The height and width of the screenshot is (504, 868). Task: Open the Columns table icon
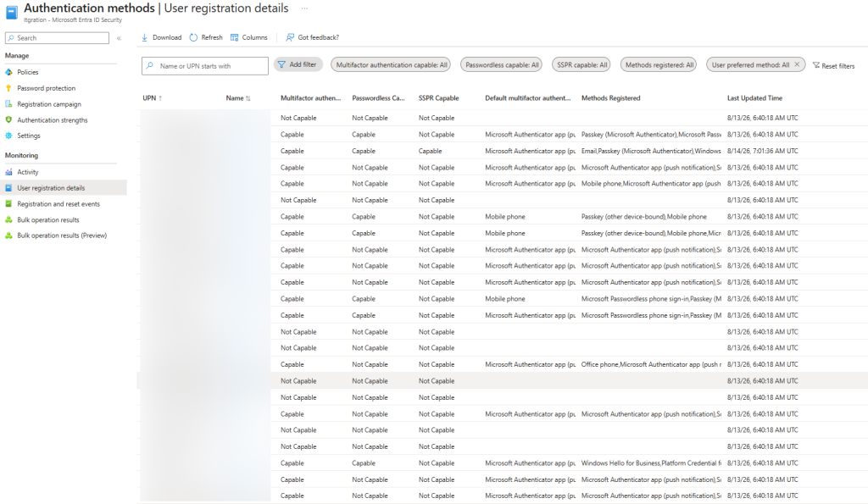click(x=234, y=37)
